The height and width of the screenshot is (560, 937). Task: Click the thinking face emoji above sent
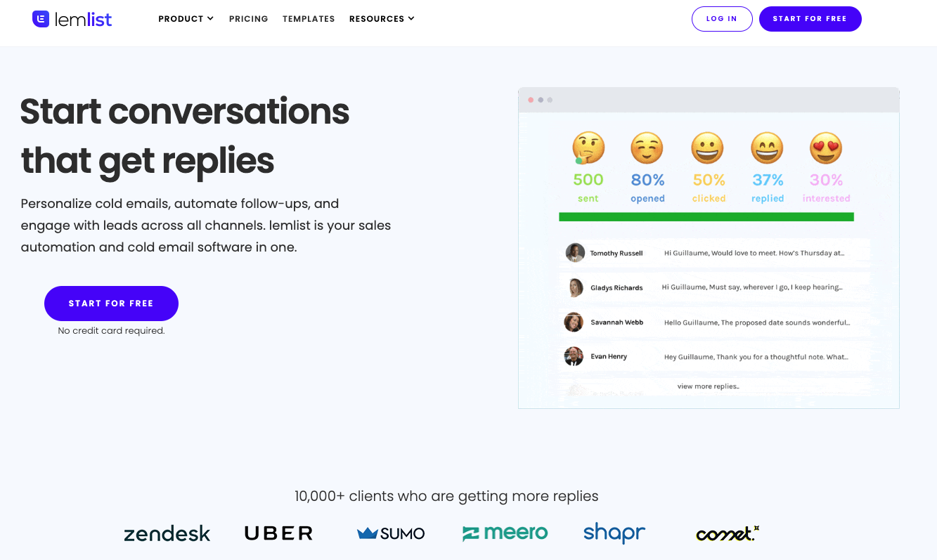point(588,148)
